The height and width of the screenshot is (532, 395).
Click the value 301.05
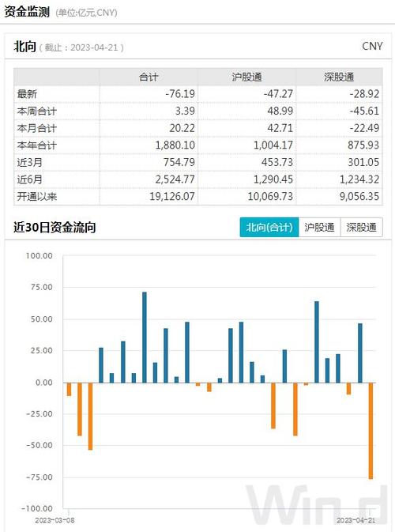click(x=363, y=162)
